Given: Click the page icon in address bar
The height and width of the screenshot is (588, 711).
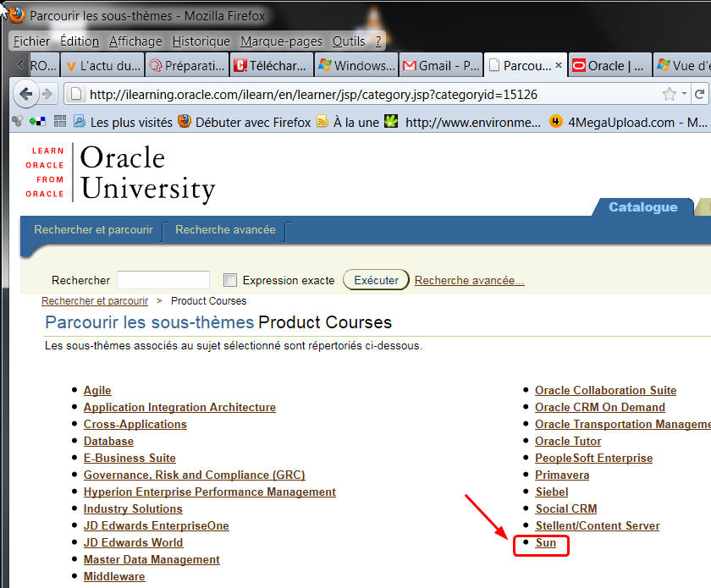Looking at the screenshot, I should 76,94.
